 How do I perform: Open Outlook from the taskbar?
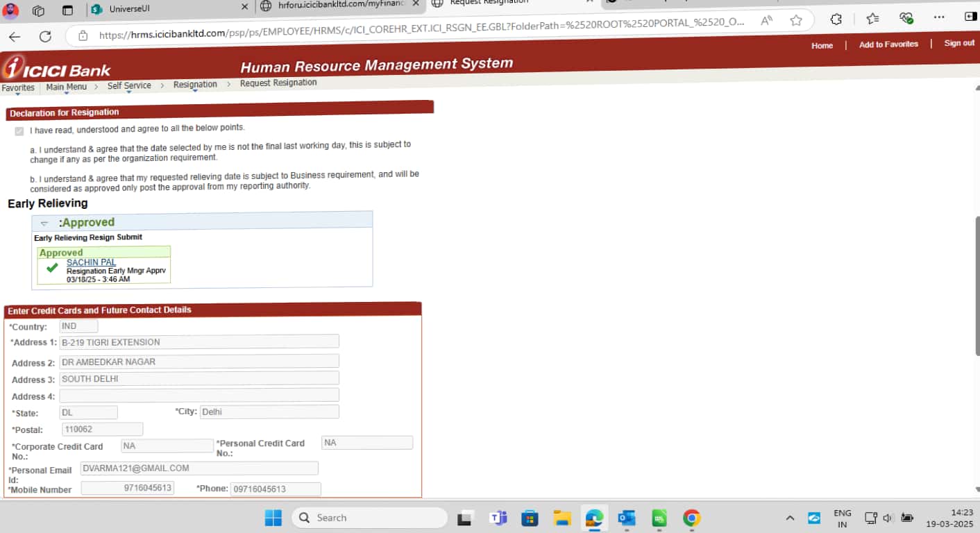627,518
